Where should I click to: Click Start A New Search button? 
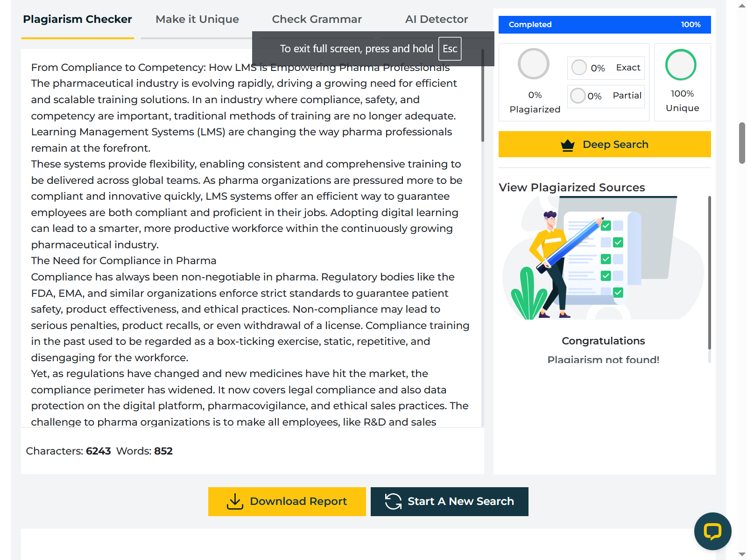[450, 502]
